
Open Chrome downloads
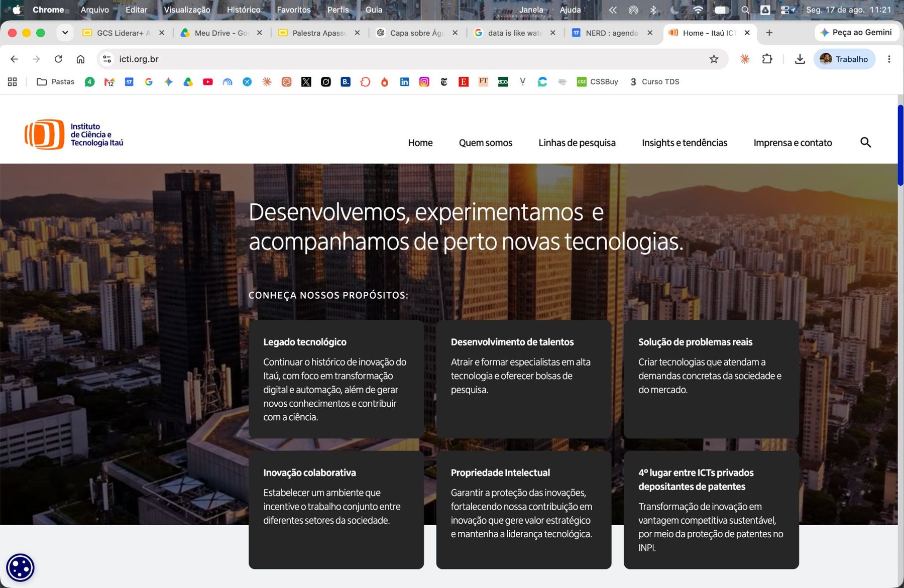coord(800,59)
